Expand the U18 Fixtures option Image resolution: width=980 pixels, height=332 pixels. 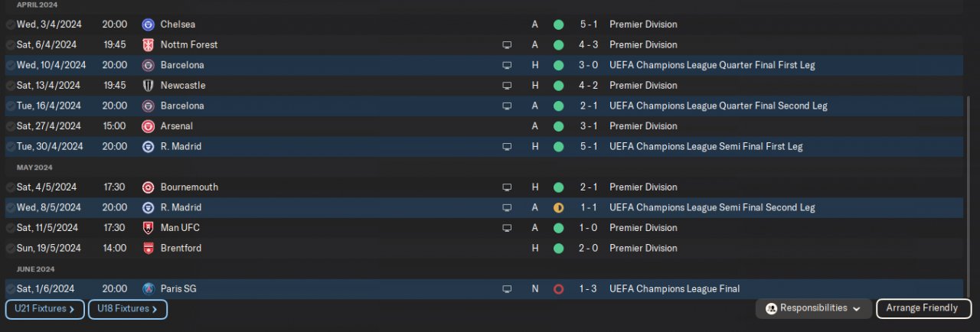click(x=127, y=309)
